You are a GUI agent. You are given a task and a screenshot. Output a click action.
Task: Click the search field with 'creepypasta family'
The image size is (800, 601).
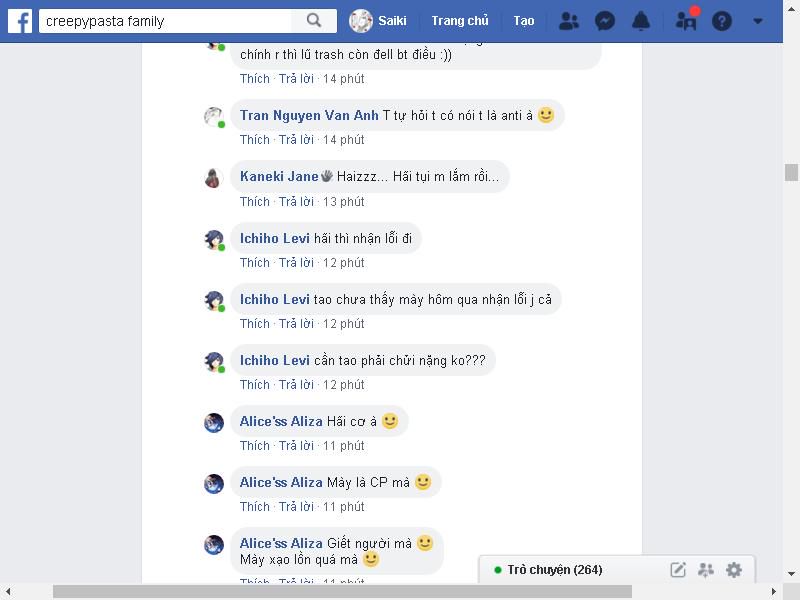pyautogui.click(x=165, y=21)
